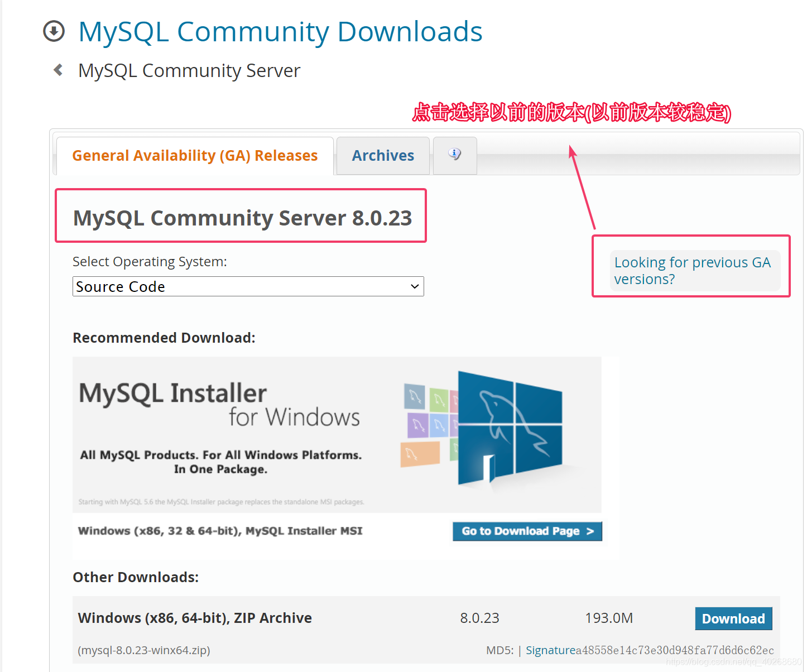
Task: Click the Windows (x86, 64-bit), ZIP Archive title
Action: coord(195,618)
